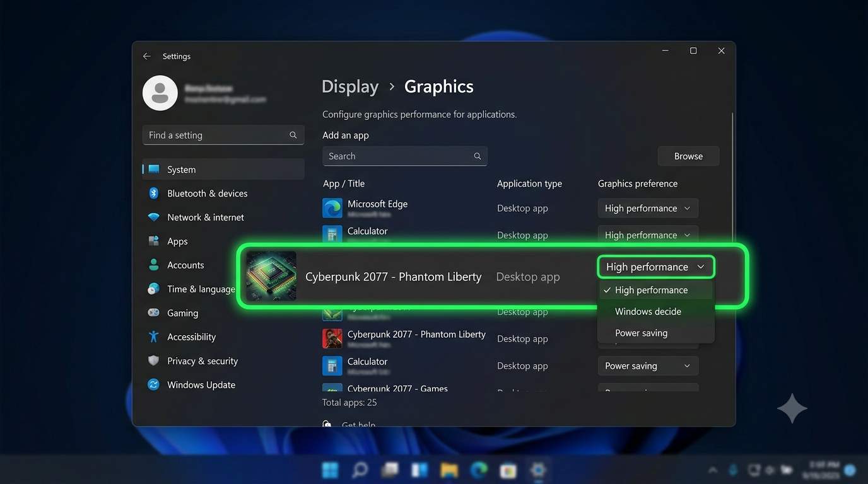Open Microsoft Edge's High performance dropdown
This screenshot has width=868, height=484.
(x=648, y=208)
